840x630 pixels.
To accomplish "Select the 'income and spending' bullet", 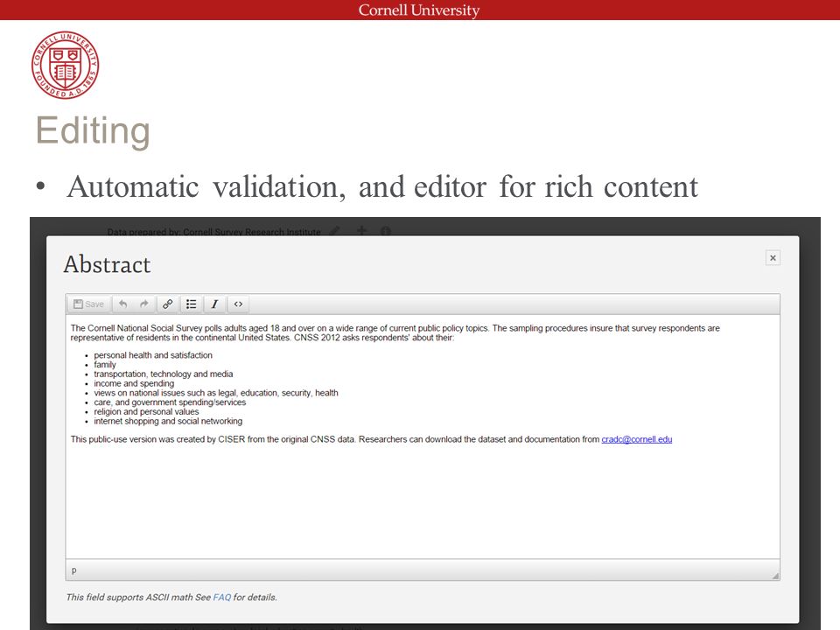I will [x=134, y=383].
